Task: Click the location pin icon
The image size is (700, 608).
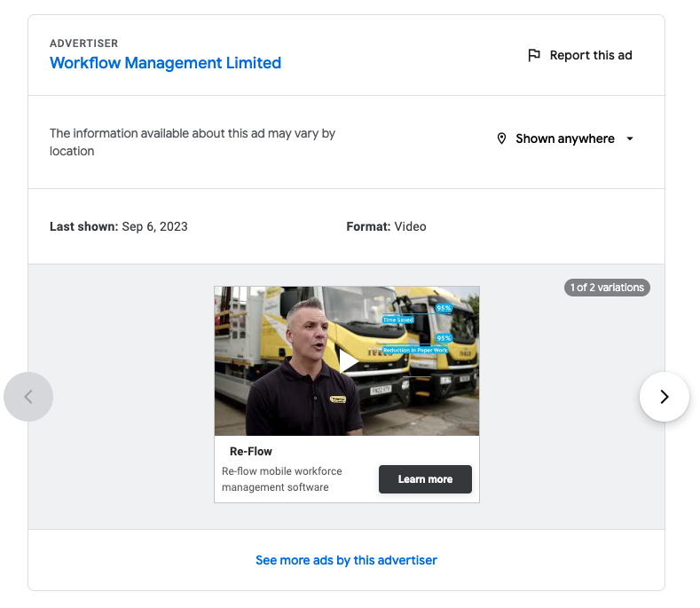Action: pos(501,138)
